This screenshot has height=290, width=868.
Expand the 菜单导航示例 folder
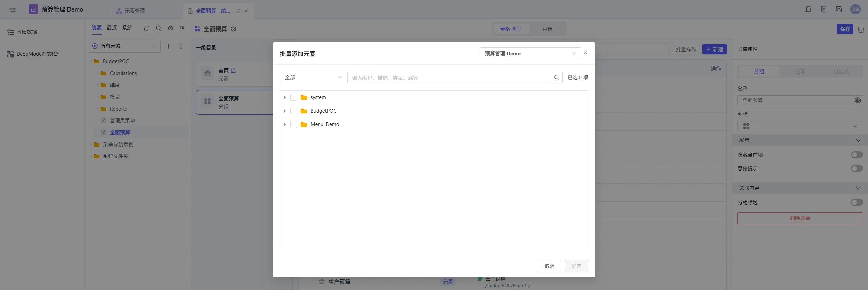click(x=91, y=144)
